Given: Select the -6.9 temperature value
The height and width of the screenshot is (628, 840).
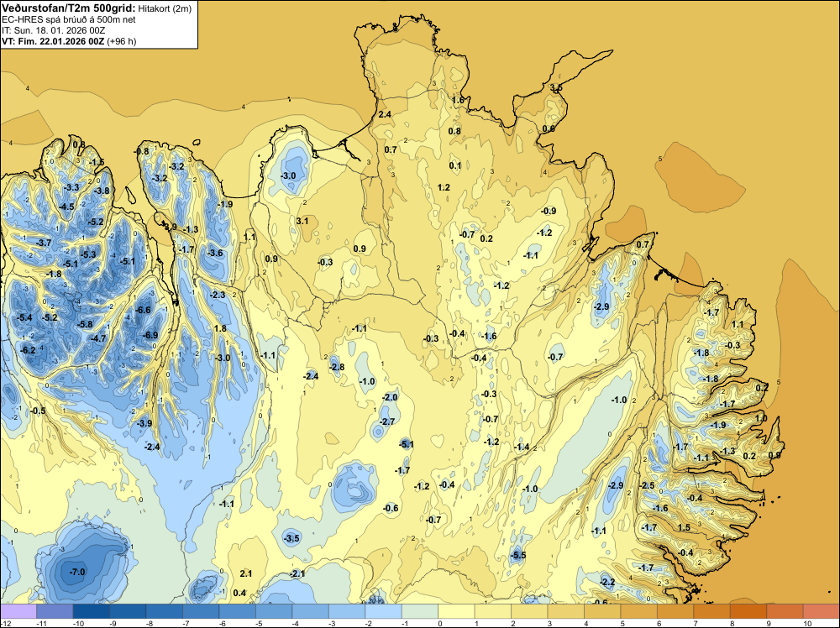Looking at the screenshot, I should pos(150,335).
